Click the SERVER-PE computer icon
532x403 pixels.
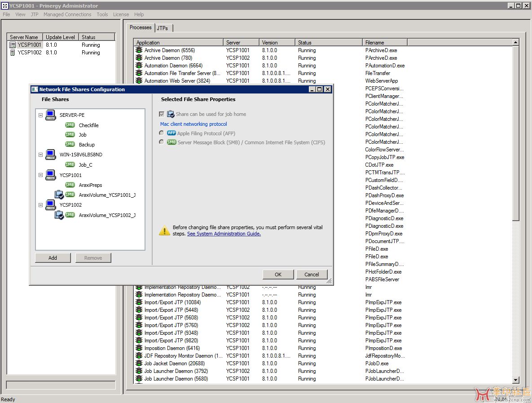[50, 115]
